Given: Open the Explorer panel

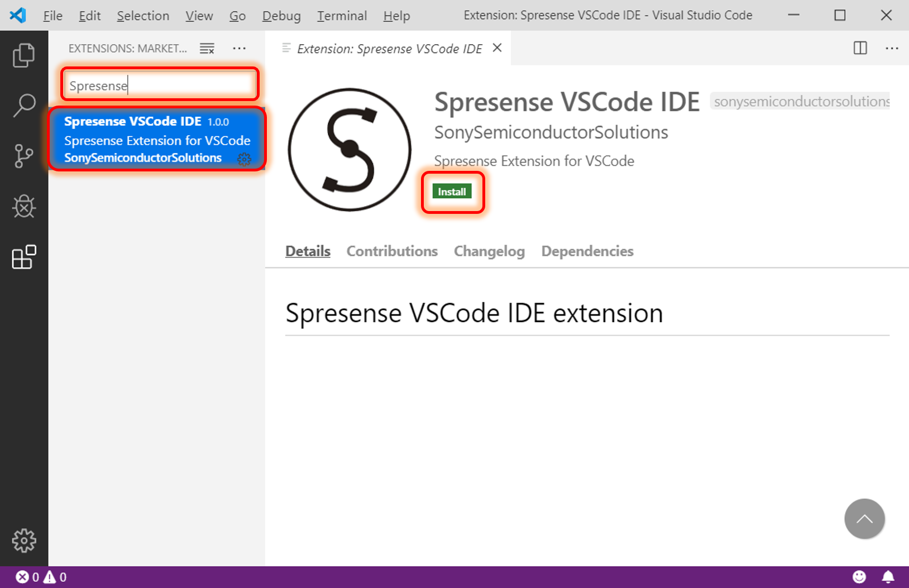Looking at the screenshot, I should [24, 55].
